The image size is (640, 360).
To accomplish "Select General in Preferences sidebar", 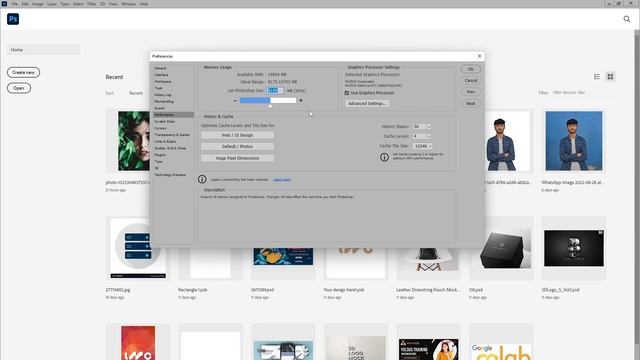I will click(x=160, y=68).
